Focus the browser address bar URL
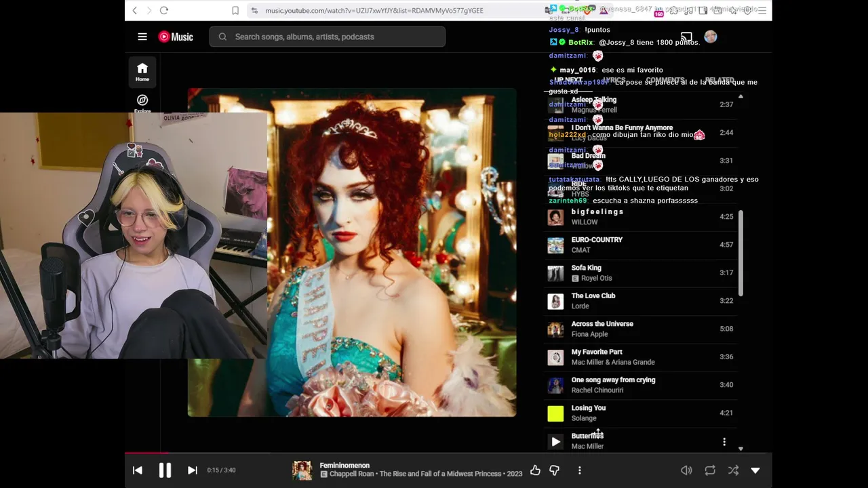868x488 pixels. click(x=374, y=10)
